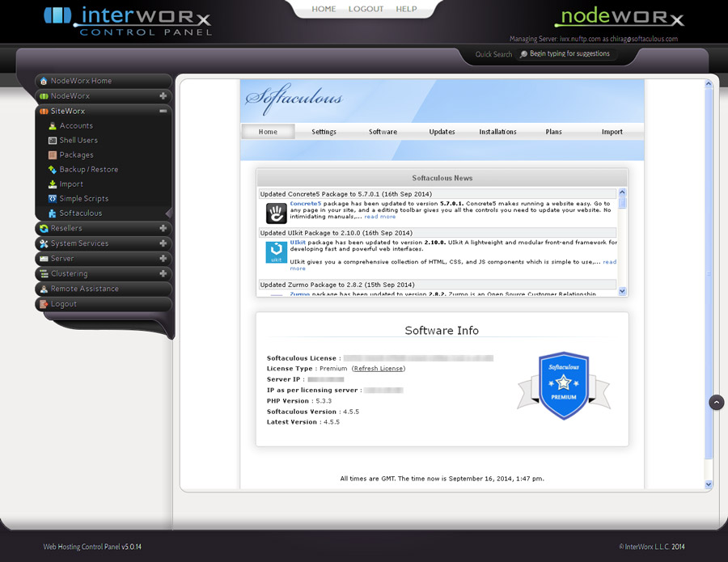Click the Quick Search magnifier icon
This screenshot has height=562, width=728.
(x=523, y=54)
